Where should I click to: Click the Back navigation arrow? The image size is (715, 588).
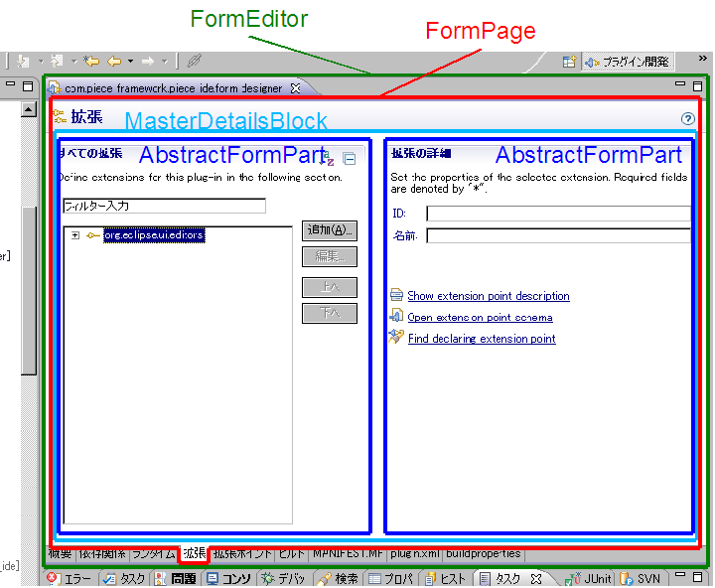pos(114,61)
